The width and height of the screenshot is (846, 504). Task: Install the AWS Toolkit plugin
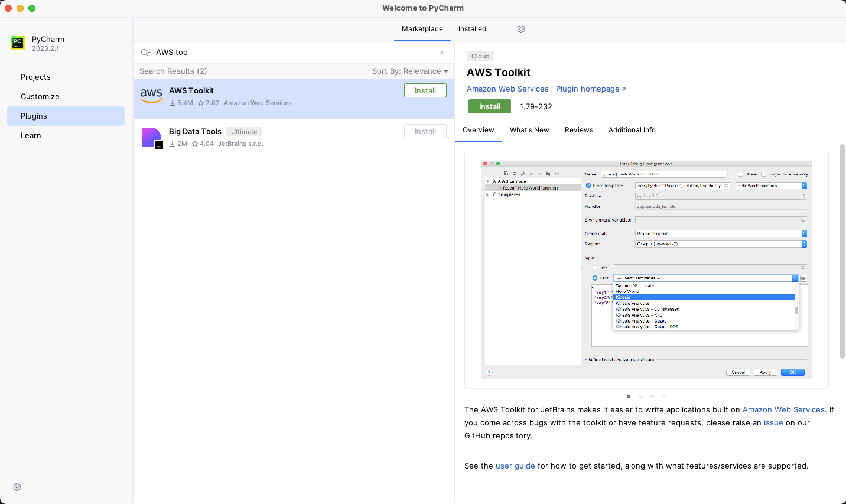click(489, 106)
